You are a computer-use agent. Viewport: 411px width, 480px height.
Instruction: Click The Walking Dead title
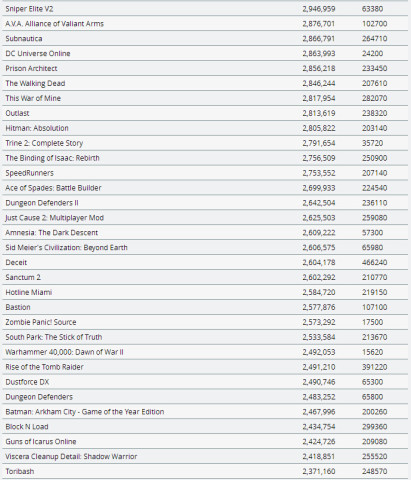point(35,84)
